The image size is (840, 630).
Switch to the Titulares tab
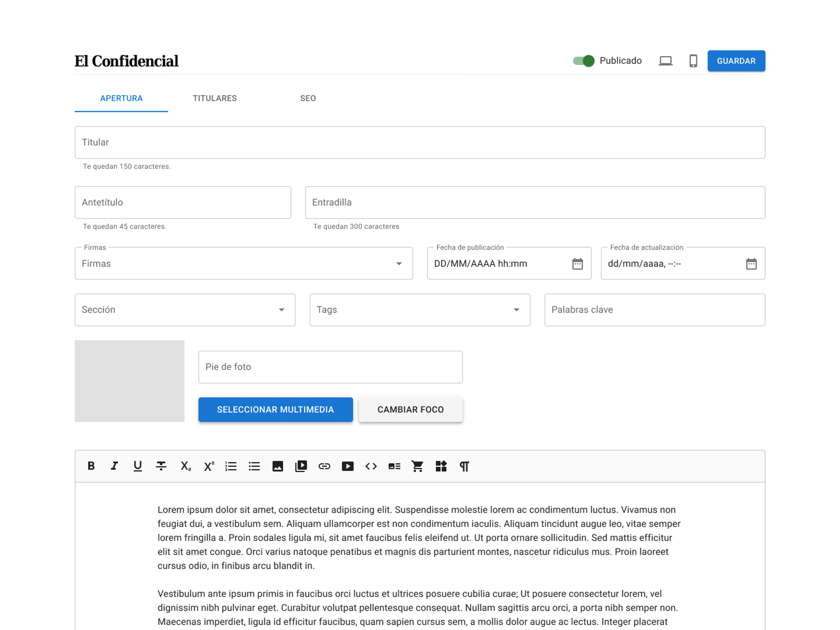(x=214, y=98)
